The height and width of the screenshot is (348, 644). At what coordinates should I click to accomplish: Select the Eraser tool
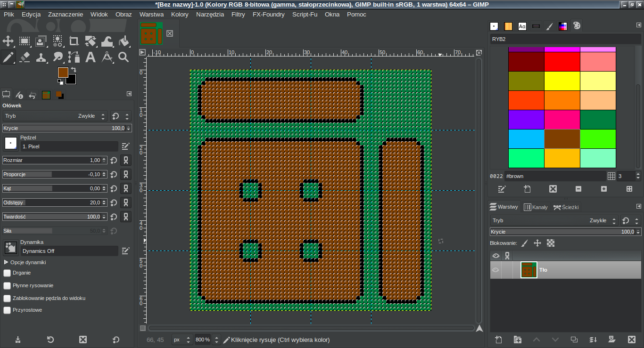25,57
